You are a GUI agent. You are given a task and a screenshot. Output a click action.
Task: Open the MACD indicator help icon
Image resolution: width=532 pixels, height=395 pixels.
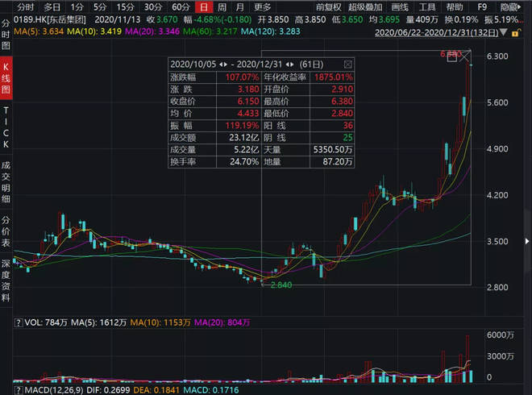[7, 389]
